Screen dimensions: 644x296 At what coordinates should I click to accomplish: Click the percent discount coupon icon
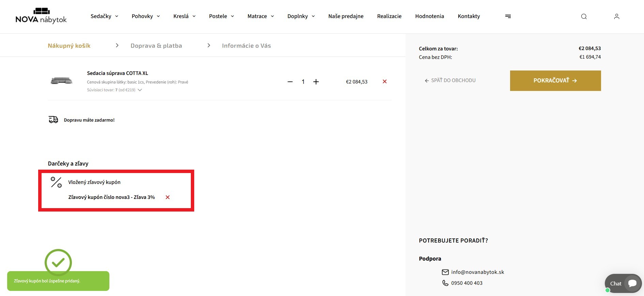pyautogui.click(x=56, y=182)
